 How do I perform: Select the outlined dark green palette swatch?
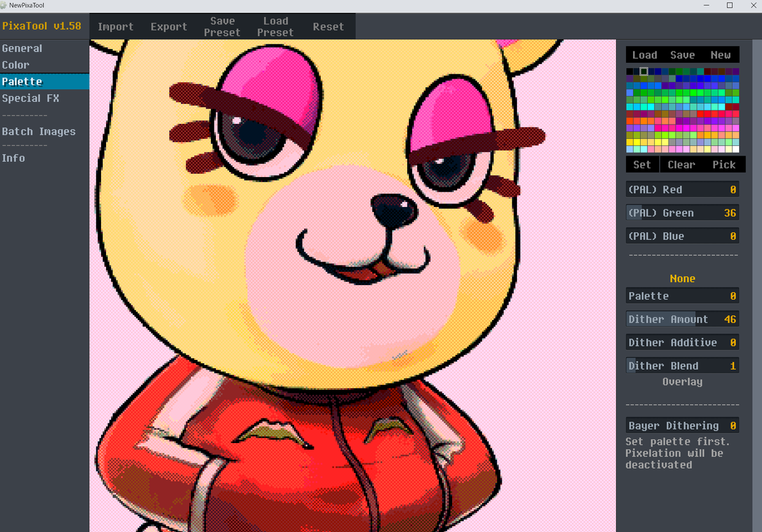pyautogui.click(x=644, y=72)
